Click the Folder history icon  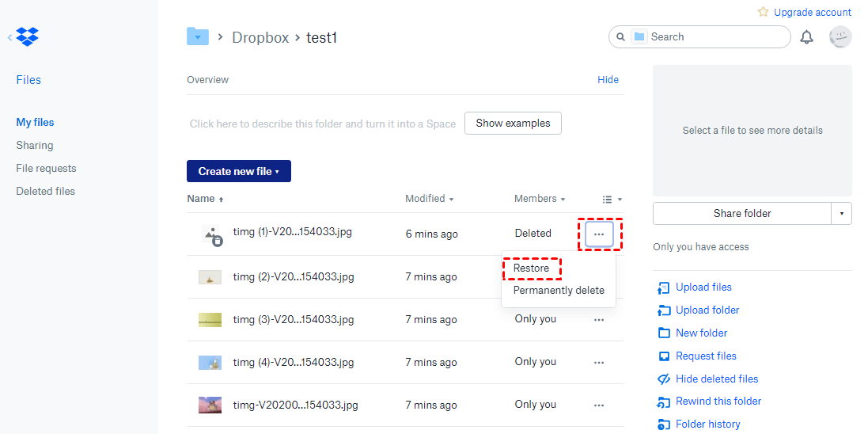click(663, 424)
